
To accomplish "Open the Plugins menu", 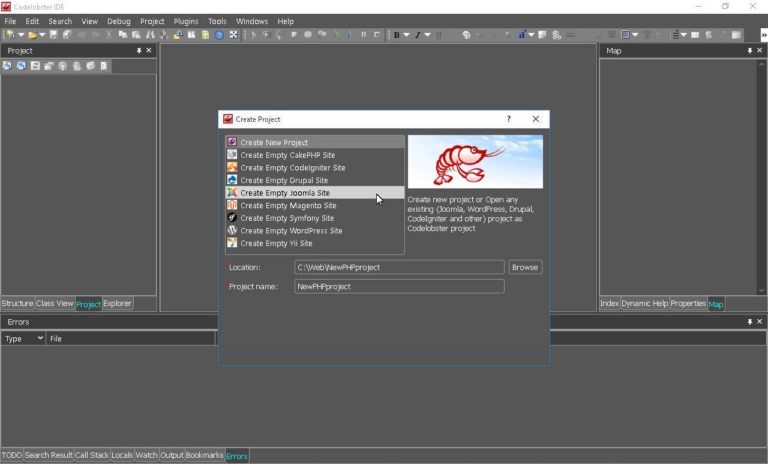I will pyautogui.click(x=186, y=21).
